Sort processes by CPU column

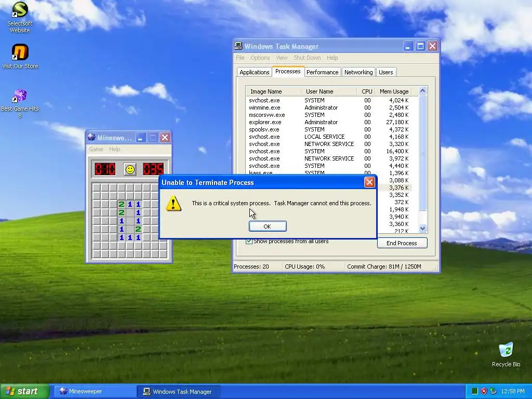[x=366, y=91]
